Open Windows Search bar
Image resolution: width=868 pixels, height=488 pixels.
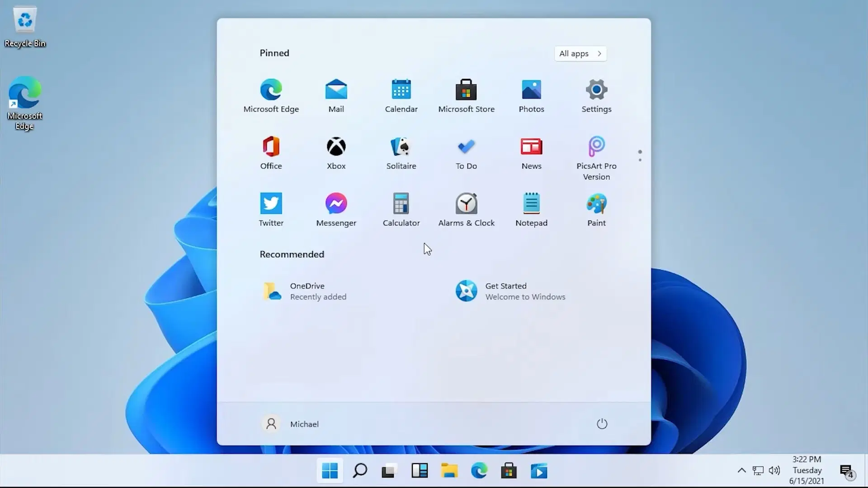[x=359, y=471]
